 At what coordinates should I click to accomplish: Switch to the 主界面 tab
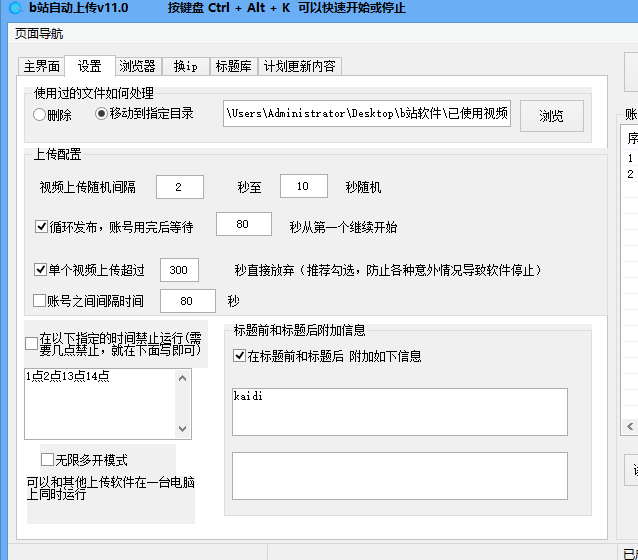[x=42, y=66]
